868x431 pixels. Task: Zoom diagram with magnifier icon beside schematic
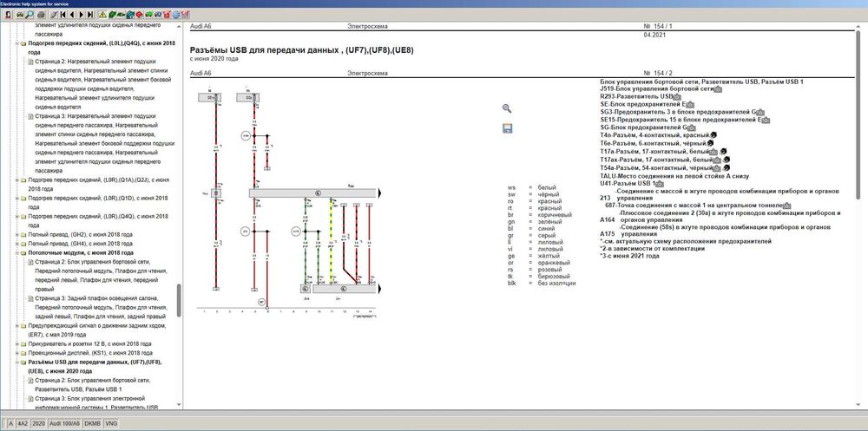[507, 108]
